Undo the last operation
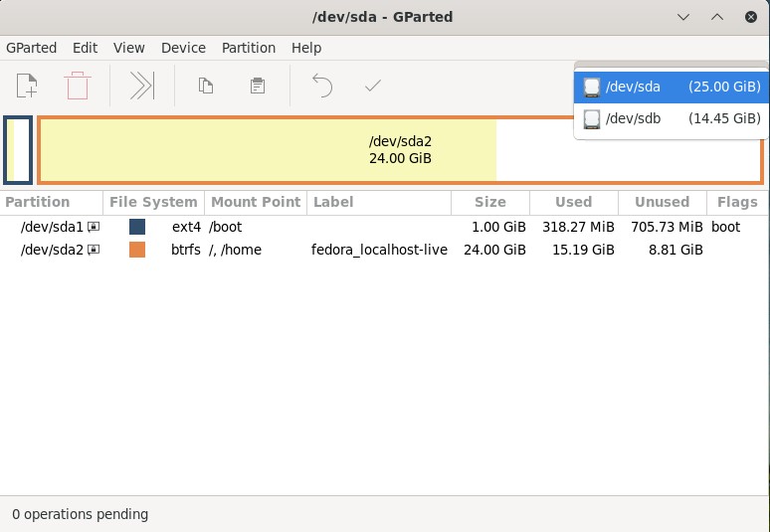 click(x=322, y=87)
